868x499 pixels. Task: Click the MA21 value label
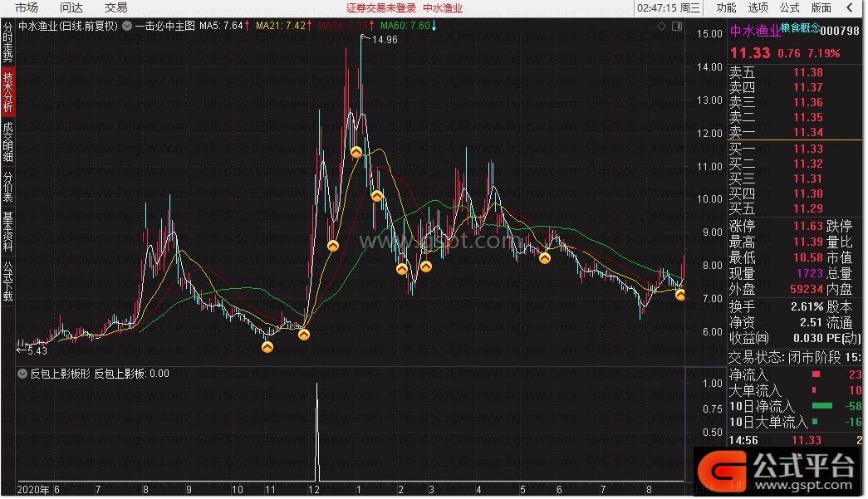point(281,26)
